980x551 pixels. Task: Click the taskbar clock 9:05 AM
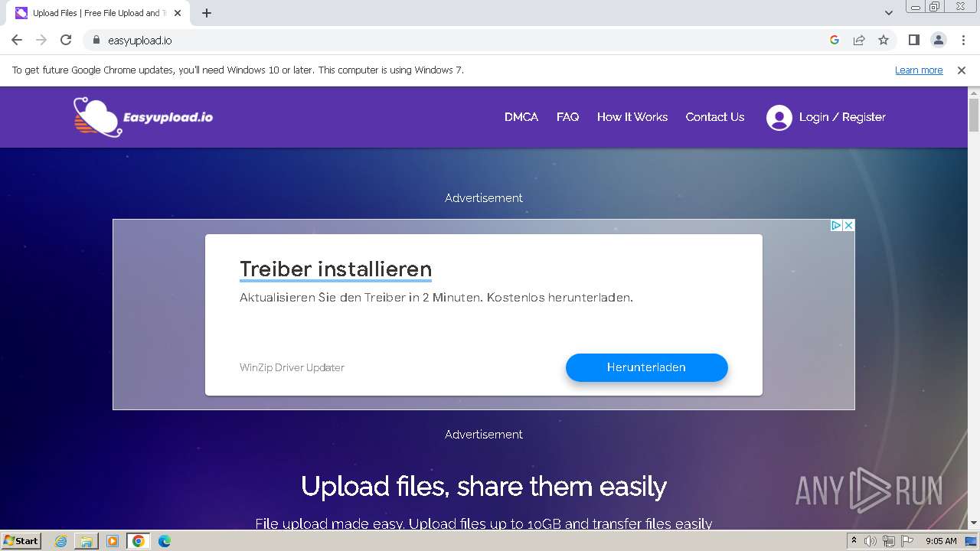(x=941, y=541)
